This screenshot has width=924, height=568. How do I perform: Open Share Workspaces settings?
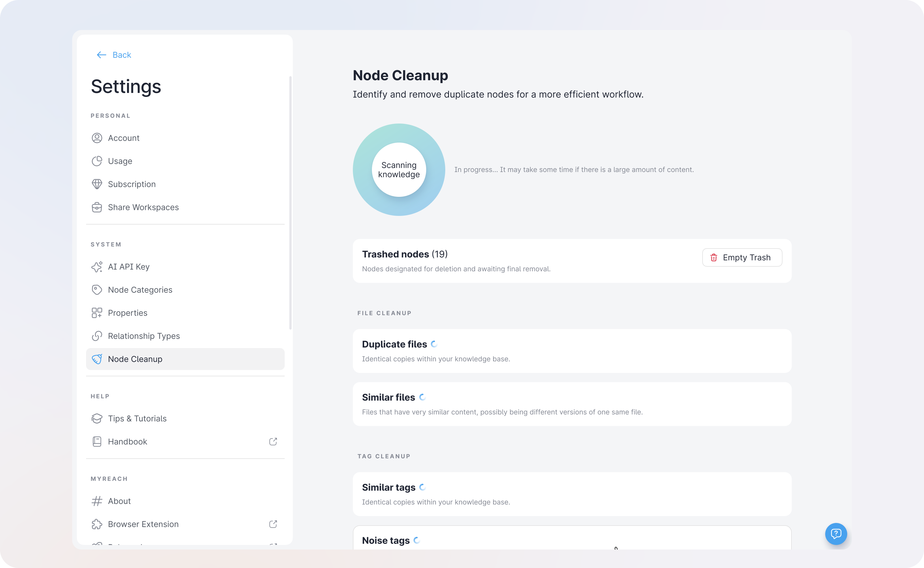185,207
